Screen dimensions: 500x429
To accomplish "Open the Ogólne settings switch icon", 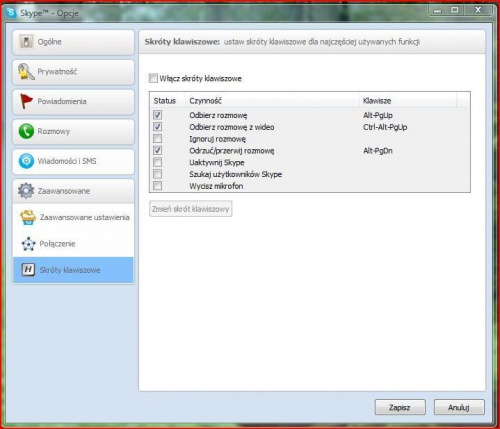I will click(26, 42).
